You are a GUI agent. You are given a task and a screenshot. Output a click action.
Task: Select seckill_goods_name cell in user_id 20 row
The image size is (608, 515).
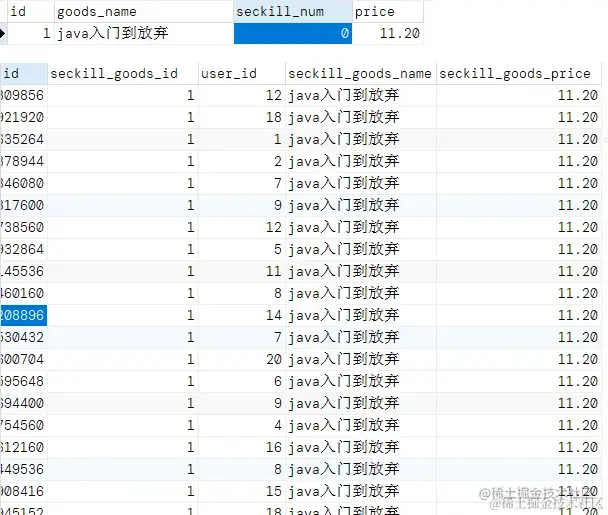click(361, 359)
